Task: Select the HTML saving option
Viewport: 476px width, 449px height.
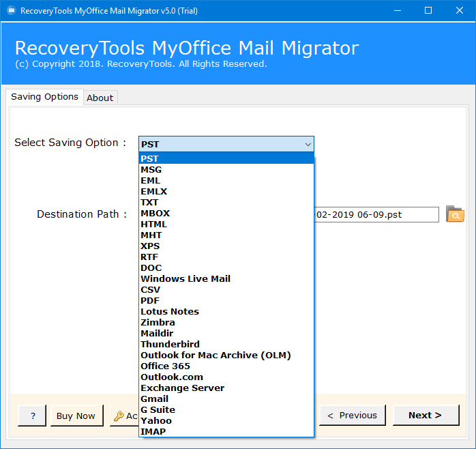Action: pos(226,224)
